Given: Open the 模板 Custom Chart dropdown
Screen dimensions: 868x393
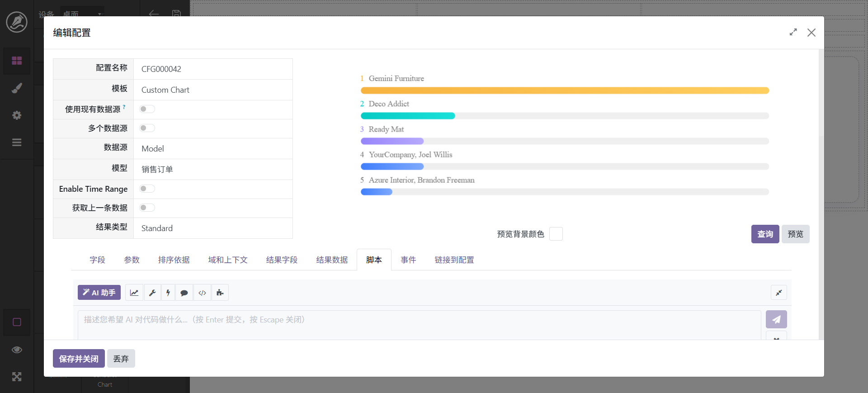Looking at the screenshot, I should [212, 90].
